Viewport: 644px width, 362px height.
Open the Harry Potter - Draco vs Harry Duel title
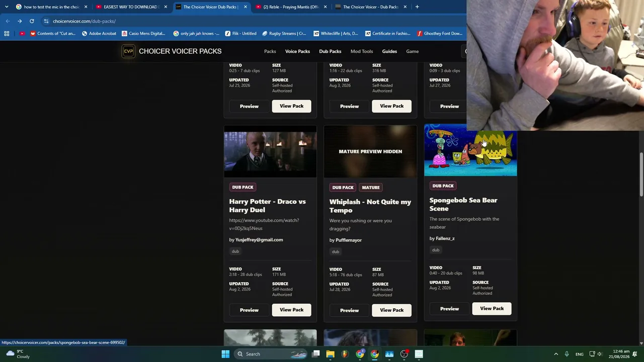pyautogui.click(x=267, y=206)
